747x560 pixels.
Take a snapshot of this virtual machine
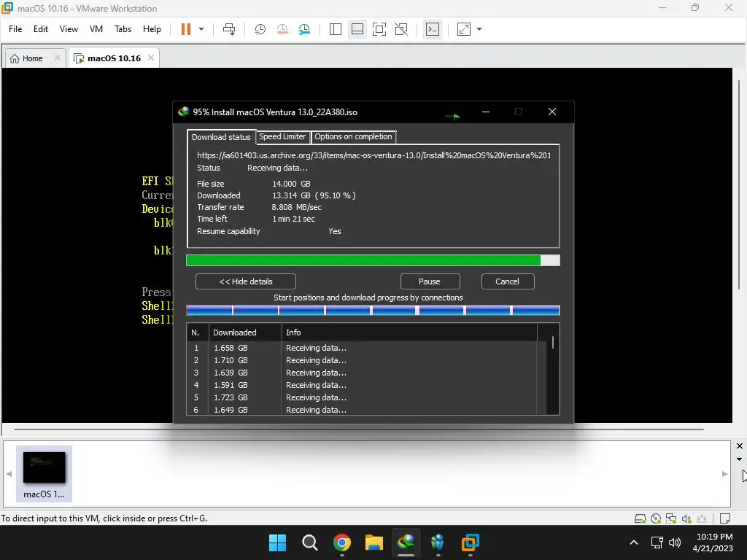click(260, 29)
